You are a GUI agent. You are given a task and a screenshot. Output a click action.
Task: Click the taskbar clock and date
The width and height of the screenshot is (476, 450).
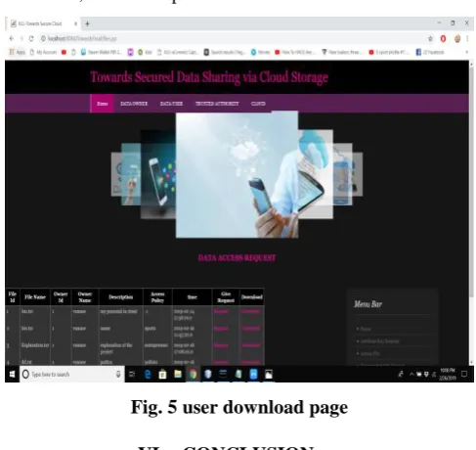448,374
